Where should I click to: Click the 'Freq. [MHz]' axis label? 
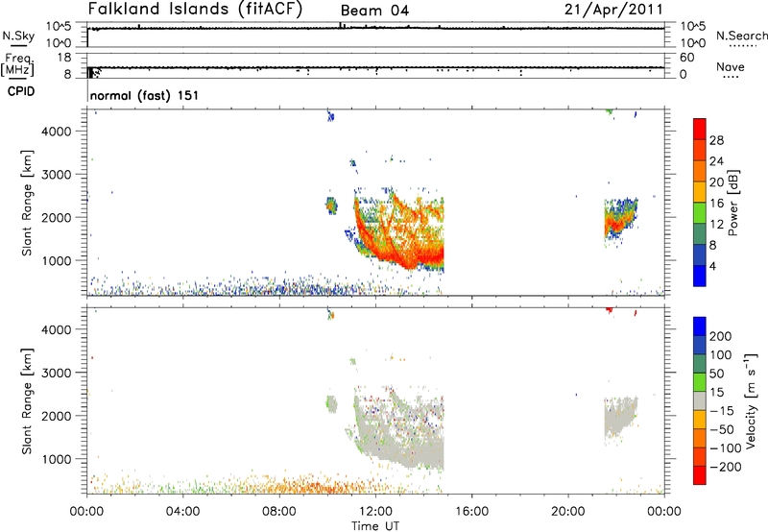(x=17, y=64)
